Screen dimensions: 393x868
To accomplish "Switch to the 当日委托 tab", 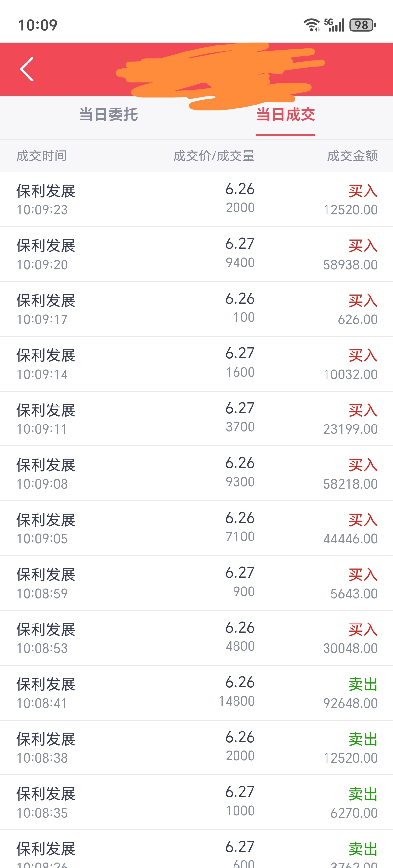I will [x=108, y=115].
